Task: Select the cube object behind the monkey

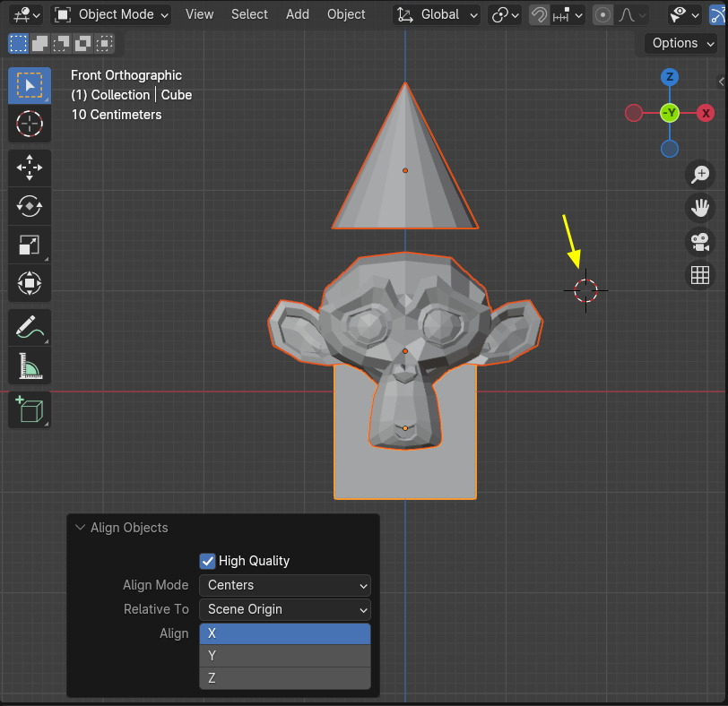Action: coord(405,473)
